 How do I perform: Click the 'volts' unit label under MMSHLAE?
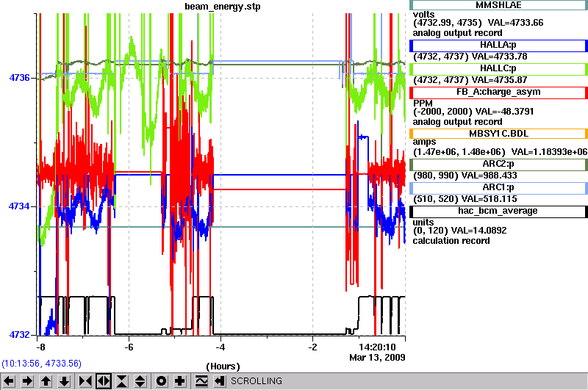tap(424, 15)
